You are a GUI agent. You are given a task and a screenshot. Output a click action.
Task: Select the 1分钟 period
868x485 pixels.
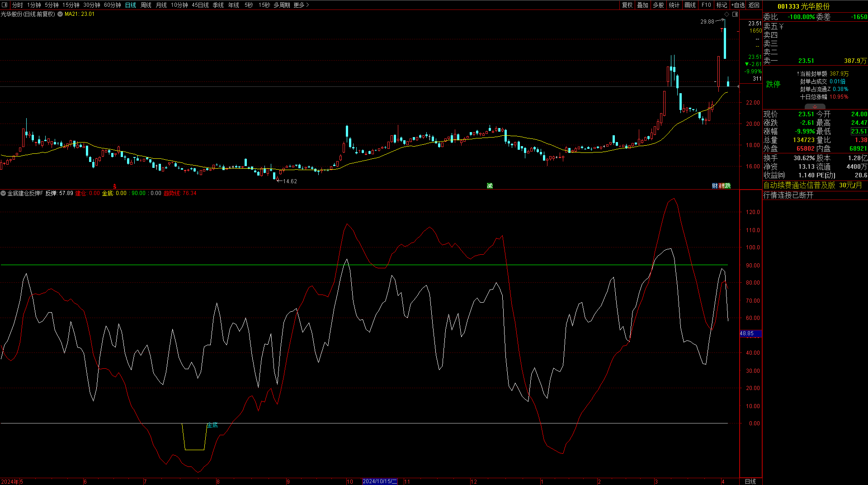point(34,5)
